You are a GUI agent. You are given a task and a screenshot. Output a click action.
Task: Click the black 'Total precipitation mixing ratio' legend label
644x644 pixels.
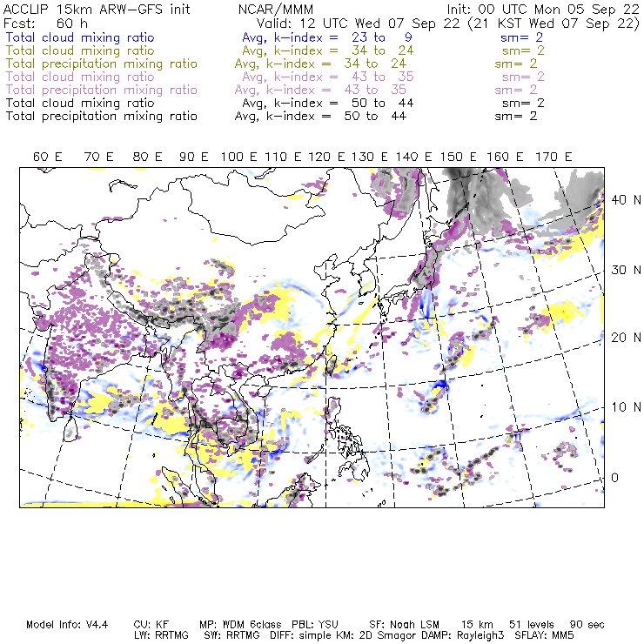tap(102, 117)
